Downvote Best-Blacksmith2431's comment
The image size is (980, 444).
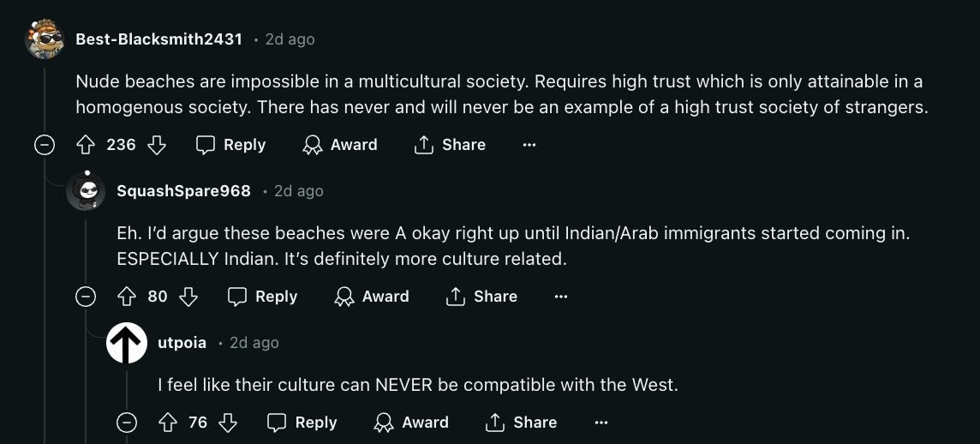coord(156,145)
